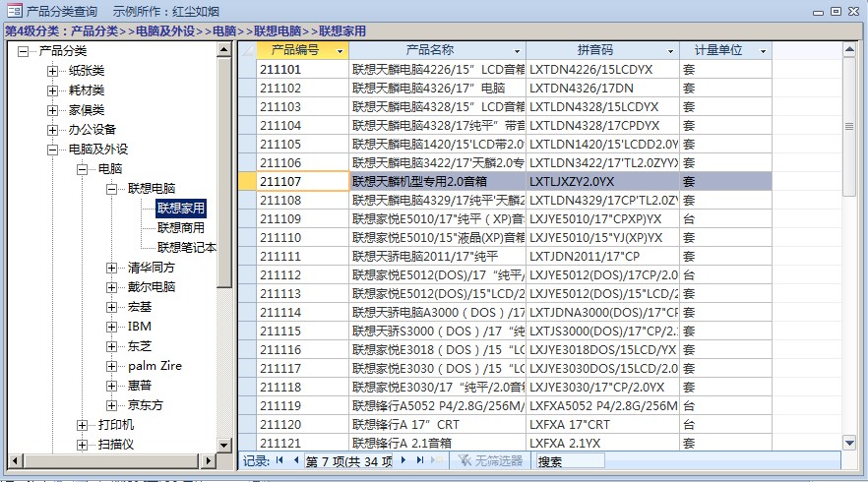This screenshot has width=868, height=482.
Task: Open the 产品编号 column filter dropdown
Action: pyautogui.click(x=340, y=51)
